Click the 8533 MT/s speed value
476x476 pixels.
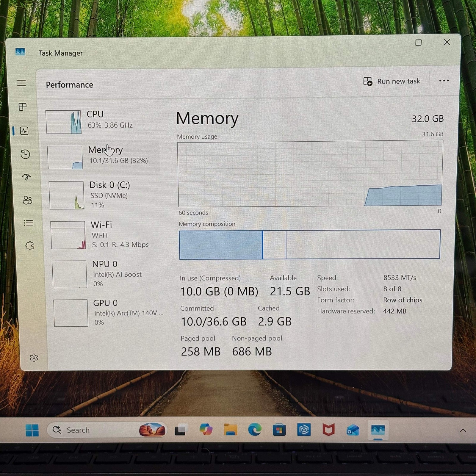click(400, 278)
